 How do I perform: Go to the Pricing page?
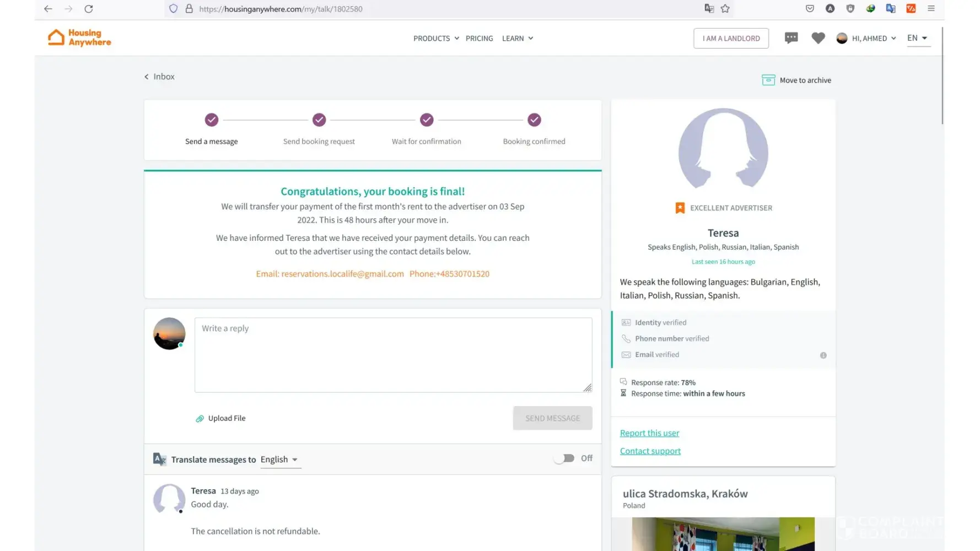(x=479, y=39)
